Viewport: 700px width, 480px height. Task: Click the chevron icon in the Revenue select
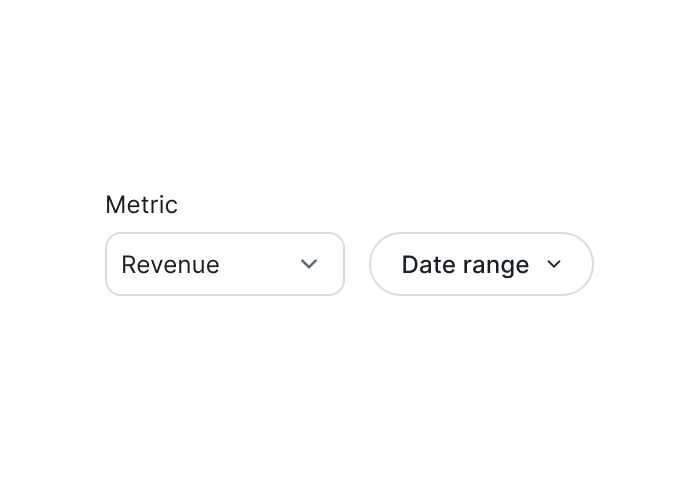[309, 264]
